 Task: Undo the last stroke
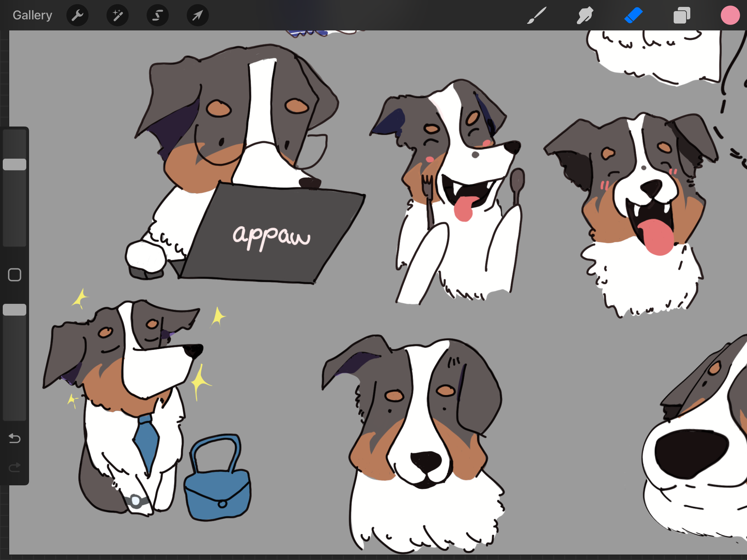coord(15,439)
